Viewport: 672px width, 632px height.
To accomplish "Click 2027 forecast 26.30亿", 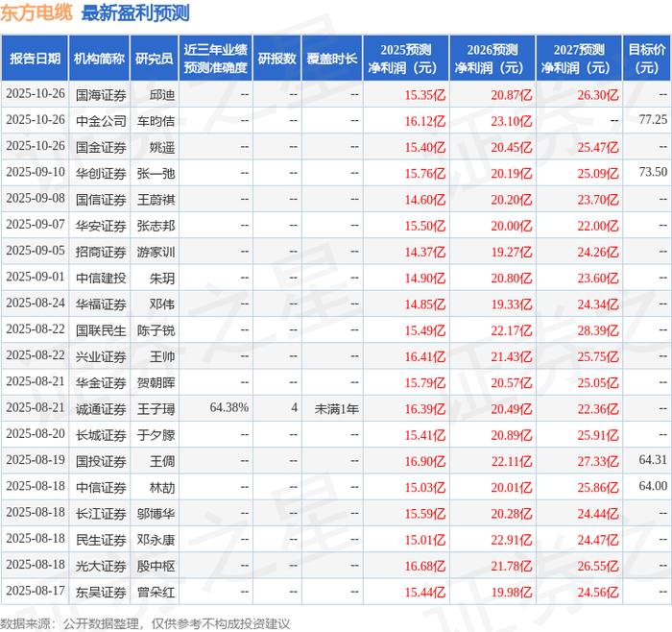I will pos(598,95).
